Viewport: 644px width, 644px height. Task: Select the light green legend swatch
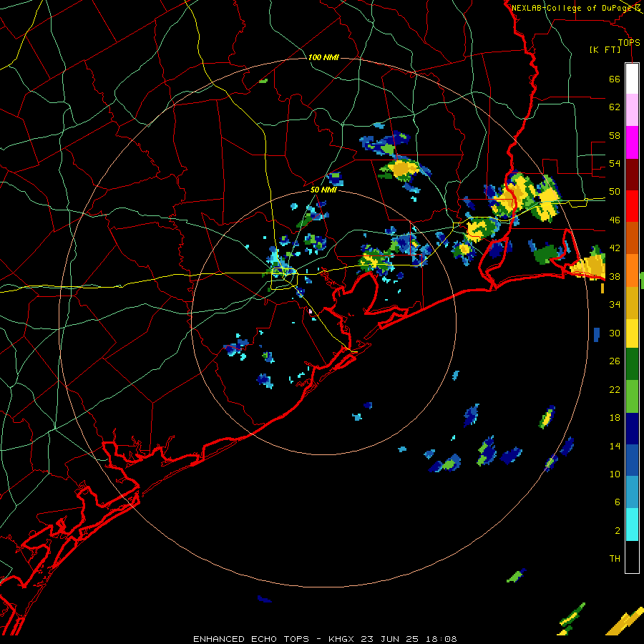pyautogui.click(x=632, y=396)
